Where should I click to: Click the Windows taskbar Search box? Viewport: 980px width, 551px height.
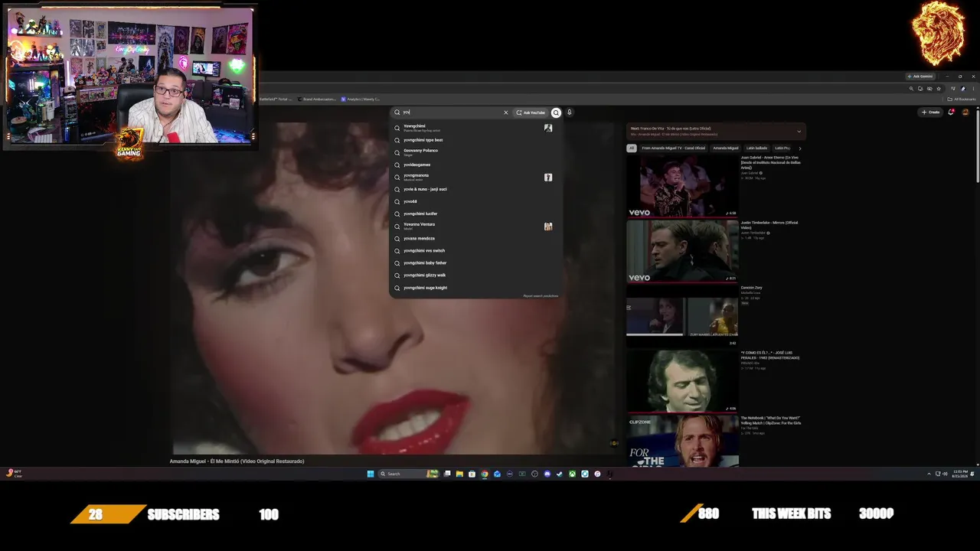(x=410, y=474)
